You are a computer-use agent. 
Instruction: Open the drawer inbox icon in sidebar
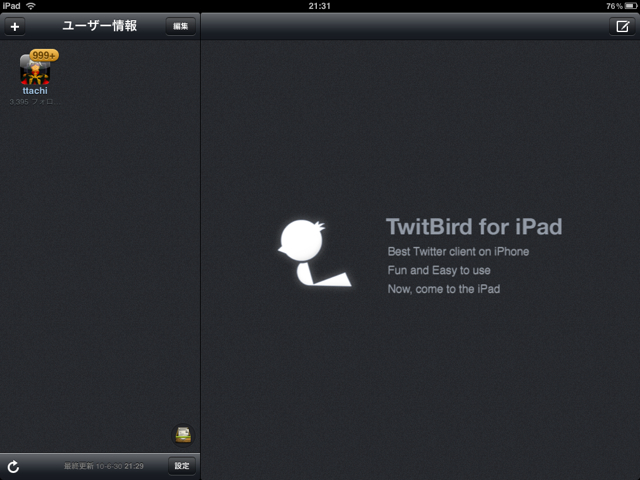click(x=183, y=434)
